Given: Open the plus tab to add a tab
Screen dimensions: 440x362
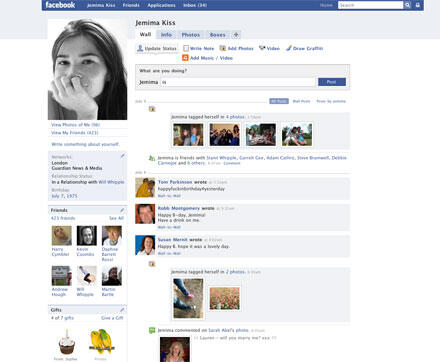Looking at the screenshot, I should pos(236,34).
